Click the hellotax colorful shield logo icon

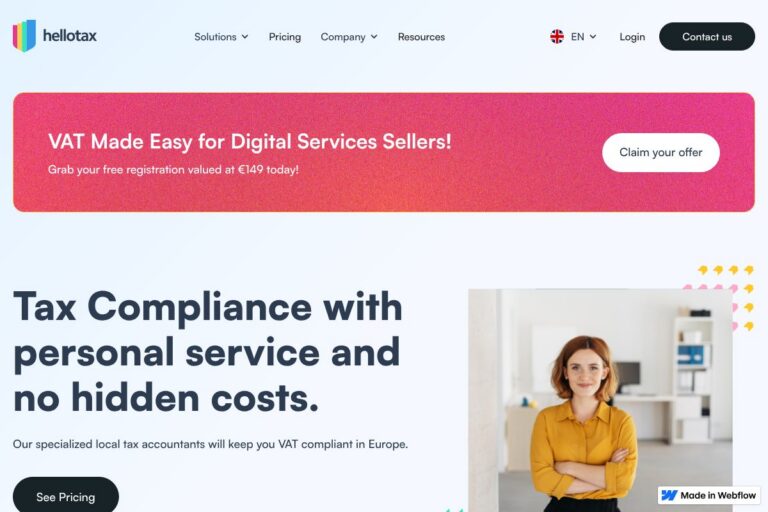24,35
